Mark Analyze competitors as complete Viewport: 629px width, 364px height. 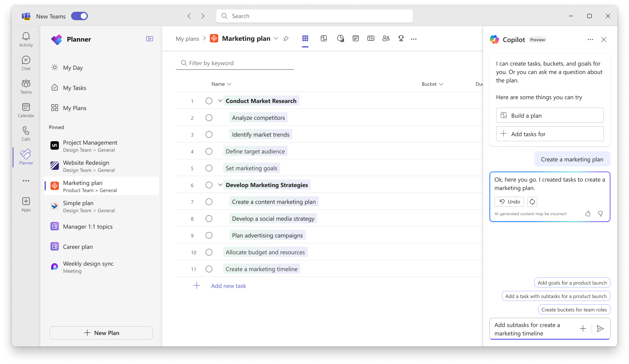[x=209, y=118]
